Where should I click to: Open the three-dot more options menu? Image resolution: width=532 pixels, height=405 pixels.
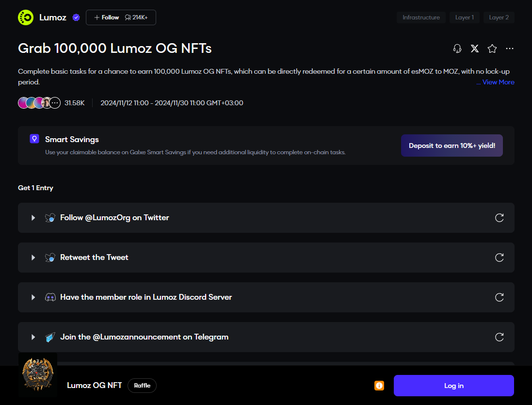[510, 49]
